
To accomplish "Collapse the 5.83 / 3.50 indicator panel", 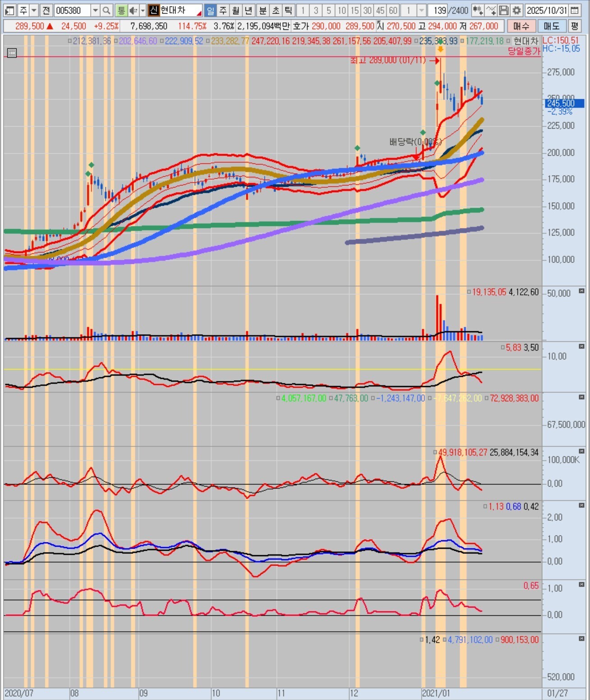I will click(581, 346).
